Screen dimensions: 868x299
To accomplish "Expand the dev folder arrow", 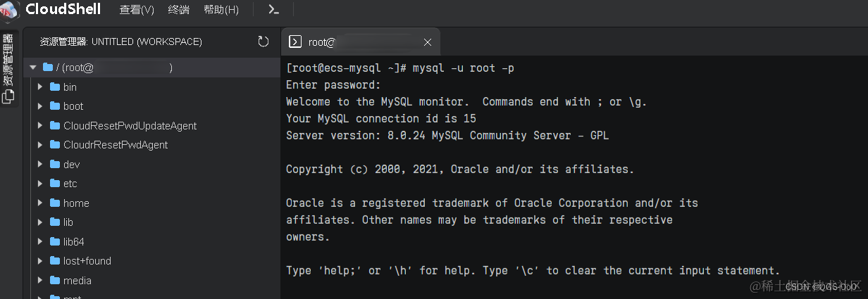I will [x=40, y=165].
